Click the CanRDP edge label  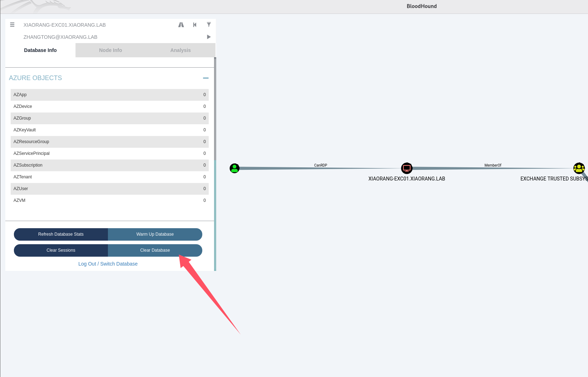tap(321, 165)
